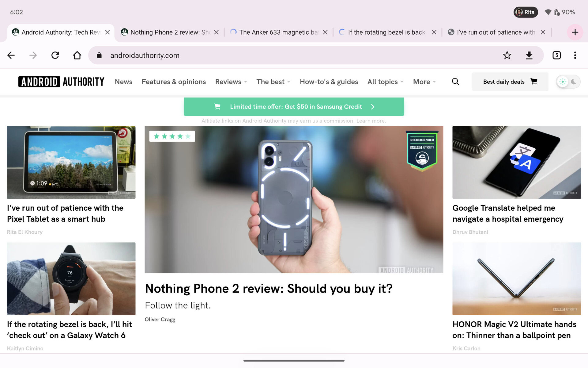588x368 pixels.
Task: Go to the browser home page
Action: click(x=77, y=55)
